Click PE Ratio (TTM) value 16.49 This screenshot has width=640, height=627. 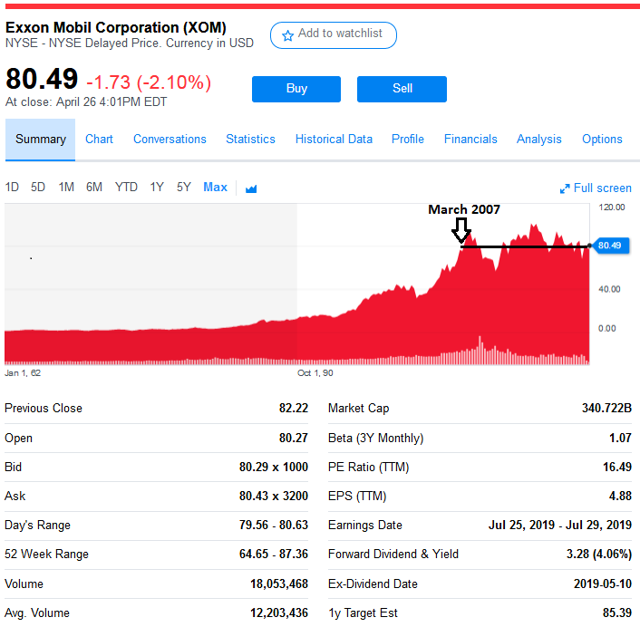(618, 467)
